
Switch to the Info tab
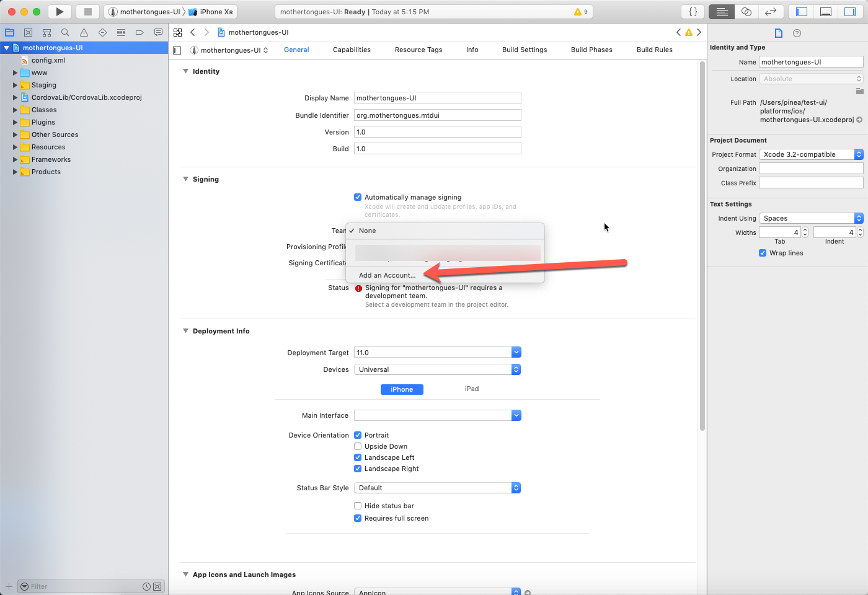pyautogui.click(x=472, y=50)
